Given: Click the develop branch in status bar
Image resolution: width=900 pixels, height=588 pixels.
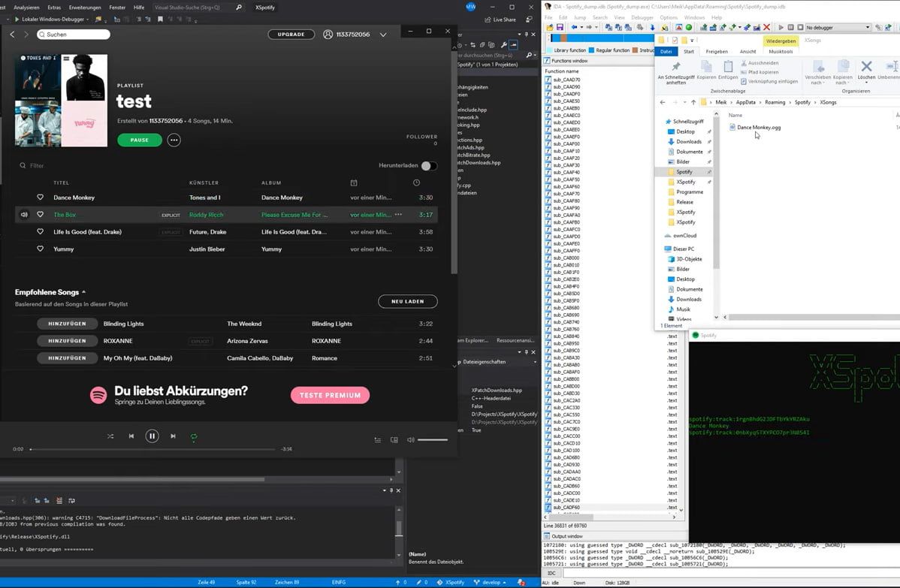Looking at the screenshot, I should click(x=490, y=582).
